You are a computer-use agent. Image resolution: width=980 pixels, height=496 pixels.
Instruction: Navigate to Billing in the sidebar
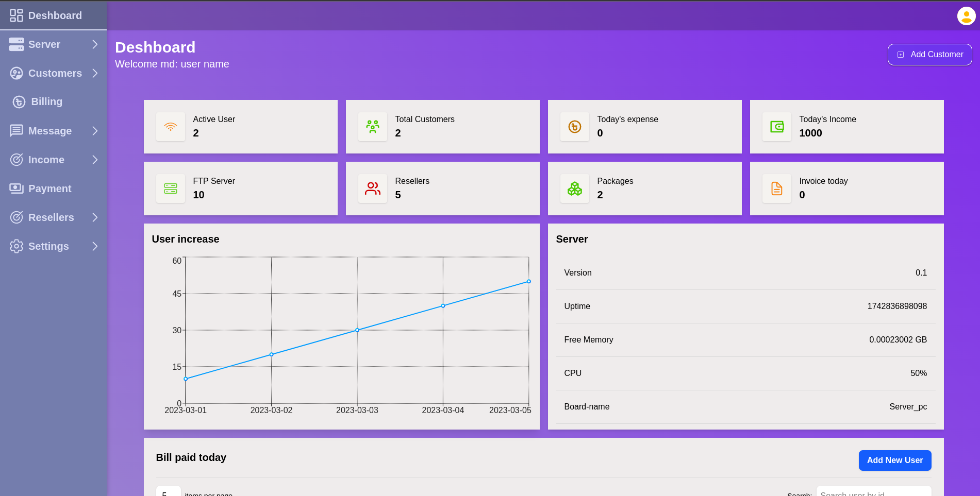click(x=47, y=101)
